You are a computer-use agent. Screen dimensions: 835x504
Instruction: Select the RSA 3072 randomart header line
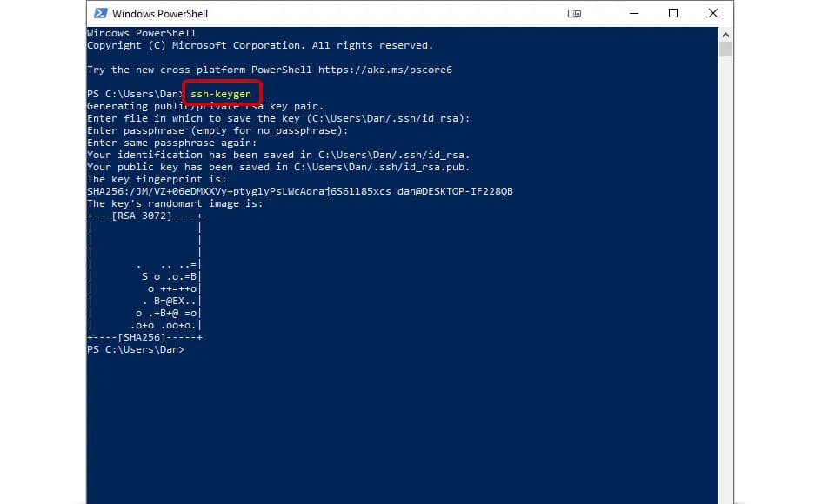click(144, 215)
